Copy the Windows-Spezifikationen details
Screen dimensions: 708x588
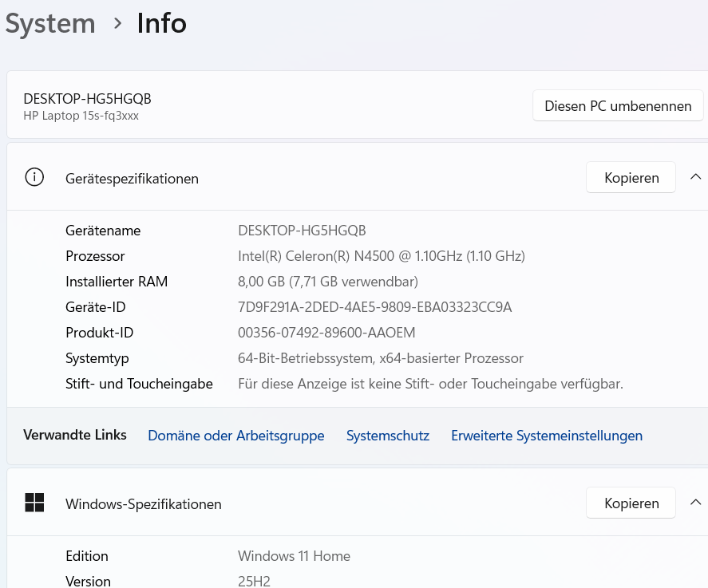click(x=631, y=503)
